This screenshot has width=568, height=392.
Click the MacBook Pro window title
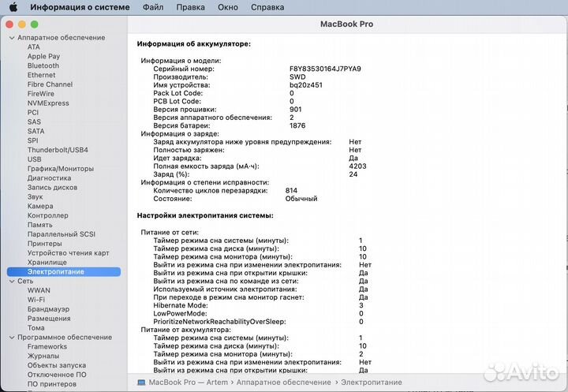click(x=346, y=24)
